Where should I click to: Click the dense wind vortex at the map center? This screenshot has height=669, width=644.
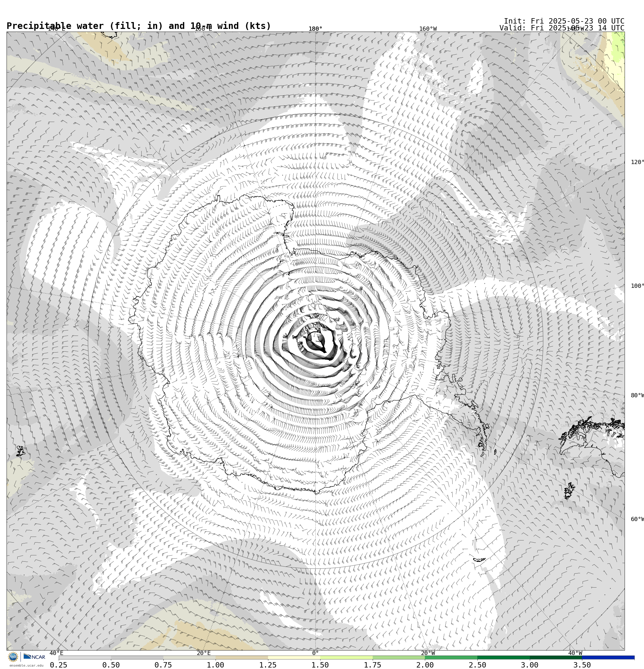(316, 341)
